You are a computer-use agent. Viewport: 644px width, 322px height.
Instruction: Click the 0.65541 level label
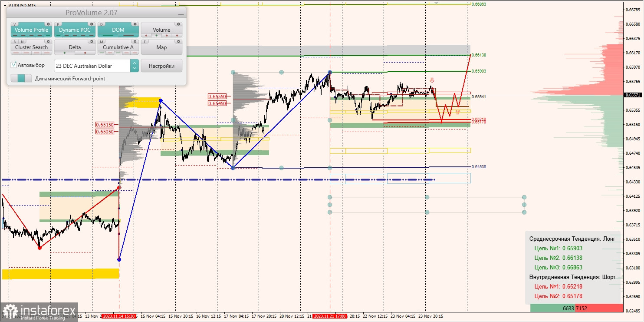point(479,96)
